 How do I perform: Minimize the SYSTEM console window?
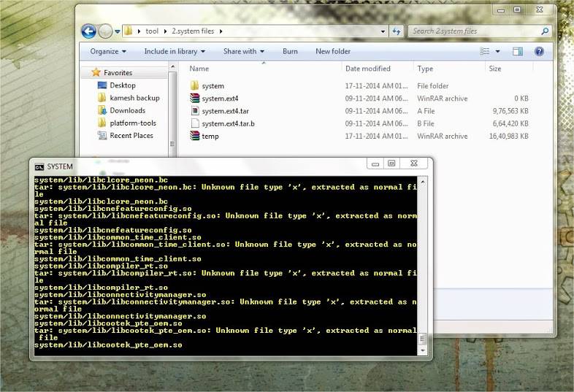[375, 164]
